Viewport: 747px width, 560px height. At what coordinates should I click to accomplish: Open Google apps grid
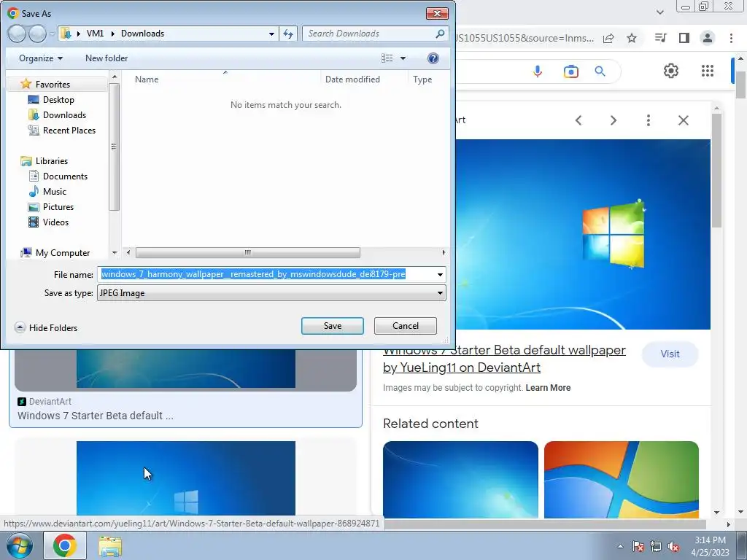click(x=708, y=71)
